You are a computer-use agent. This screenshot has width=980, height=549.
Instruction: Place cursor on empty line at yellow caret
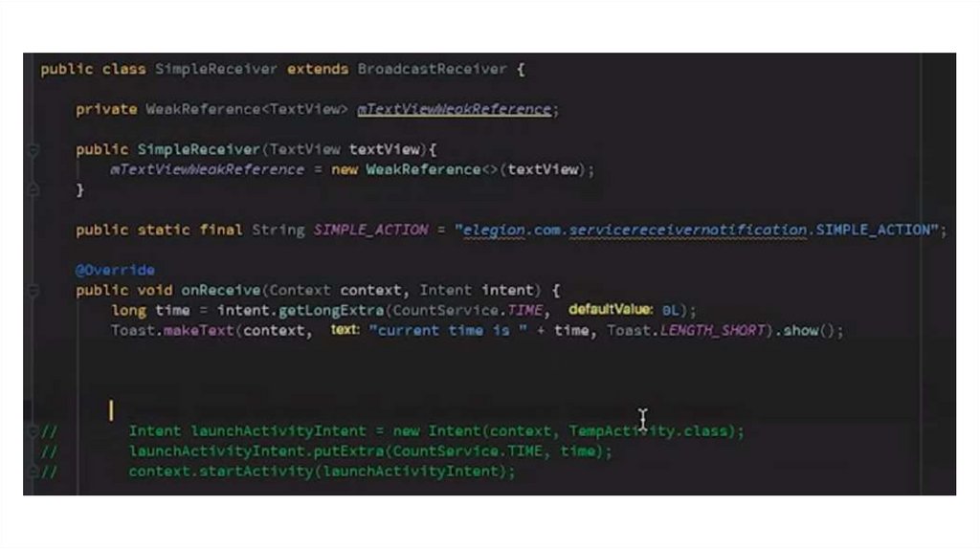[x=111, y=410]
